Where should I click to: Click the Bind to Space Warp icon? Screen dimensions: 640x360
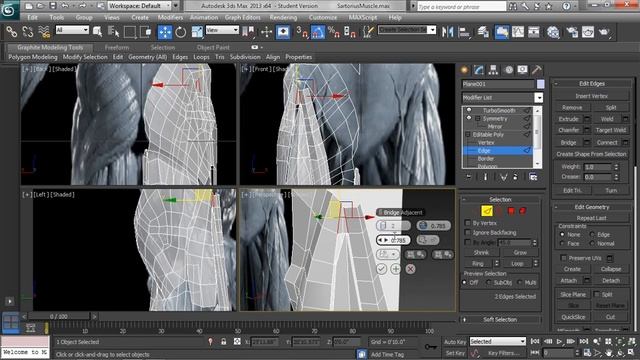click(44, 32)
